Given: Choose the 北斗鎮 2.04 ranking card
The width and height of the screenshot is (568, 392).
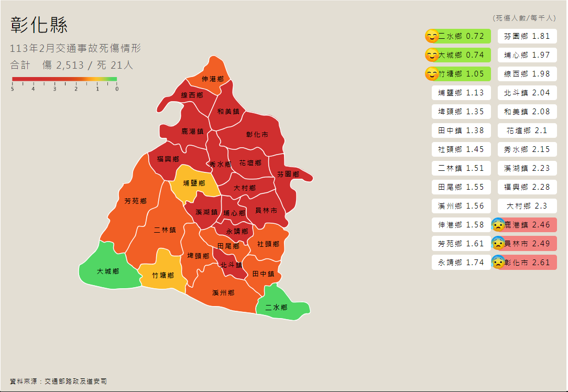Looking at the screenshot, I should [x=527, y=93].
